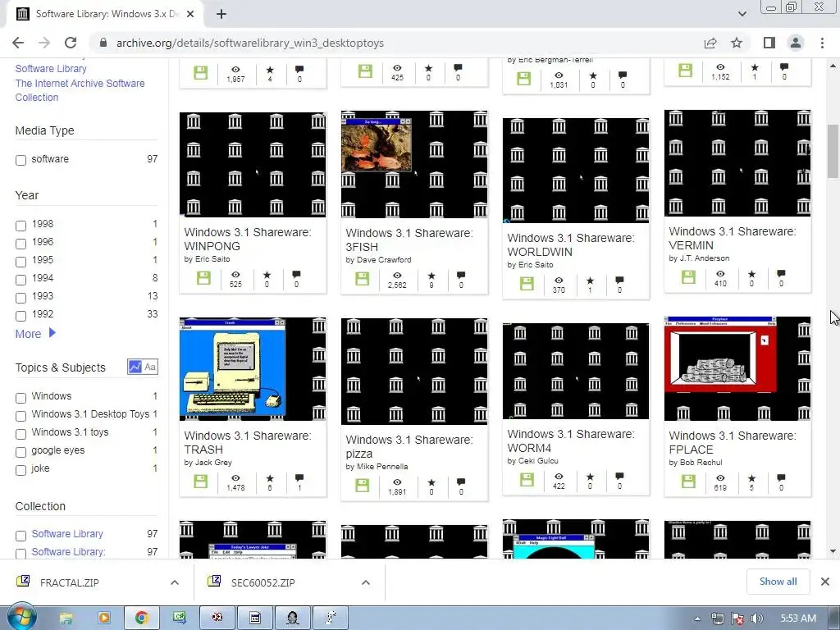Filter by year 1994
The height and width of the screenshot is (630, 840).
click(21, 280)
